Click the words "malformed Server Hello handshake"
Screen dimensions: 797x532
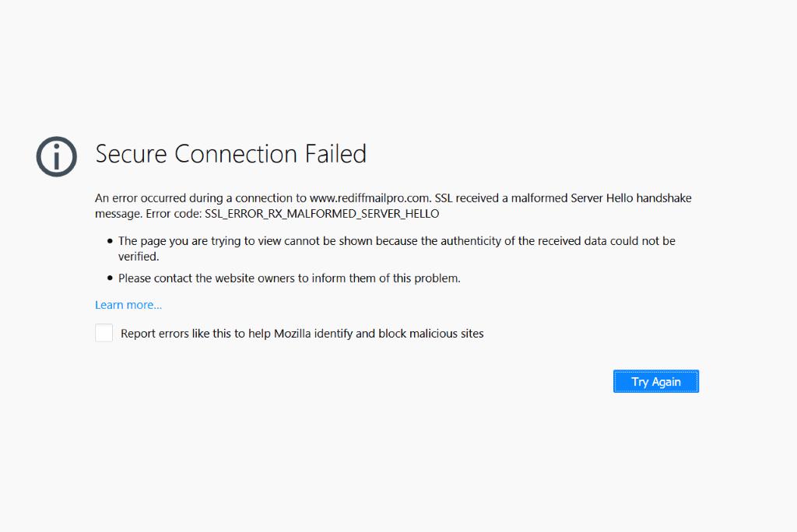[x=601, y=198]
